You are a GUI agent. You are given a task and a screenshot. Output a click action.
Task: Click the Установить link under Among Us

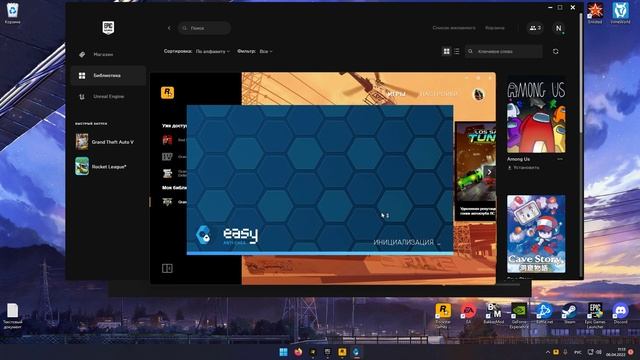[x=523, y=168]
